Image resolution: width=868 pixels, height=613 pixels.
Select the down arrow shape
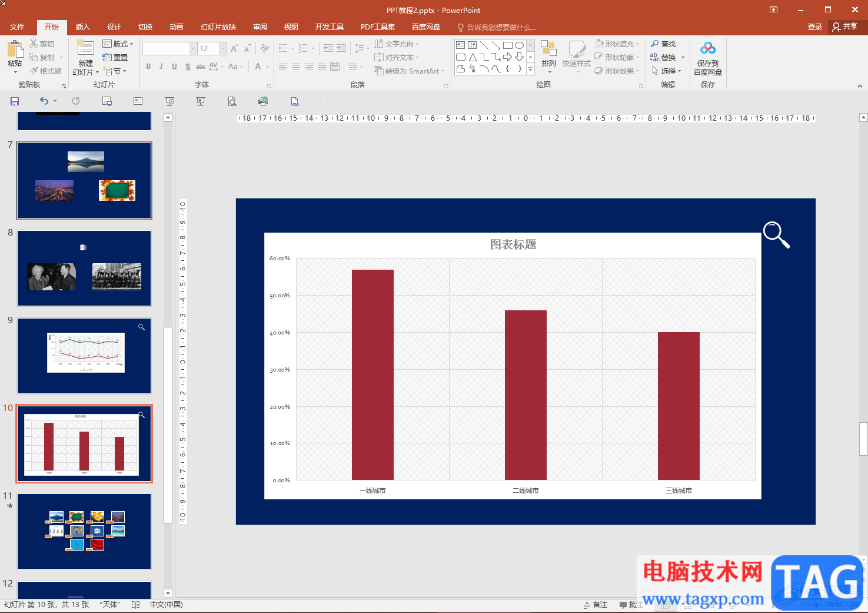(x=519, y=57)
